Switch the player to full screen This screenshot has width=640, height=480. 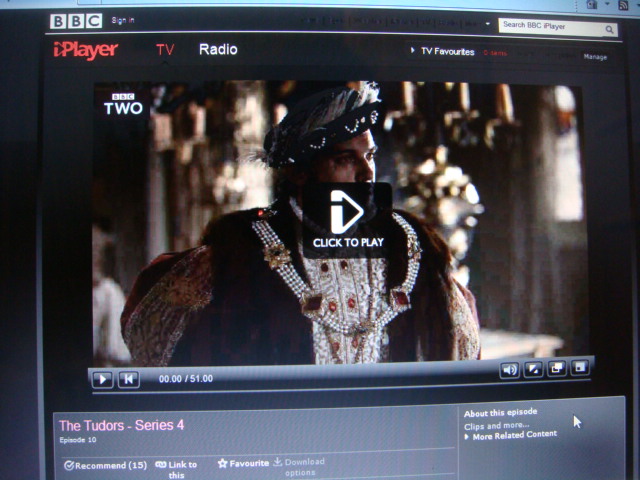[580, 367]
